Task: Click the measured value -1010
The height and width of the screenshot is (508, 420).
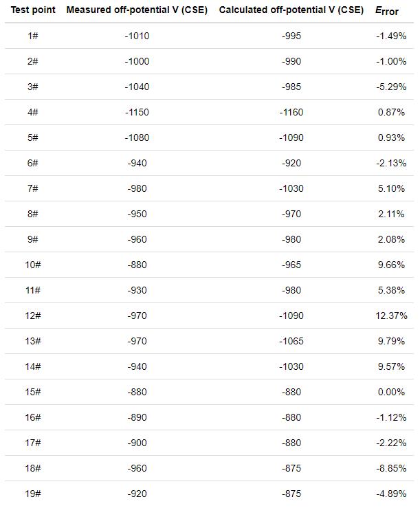Action: [137, 36]
